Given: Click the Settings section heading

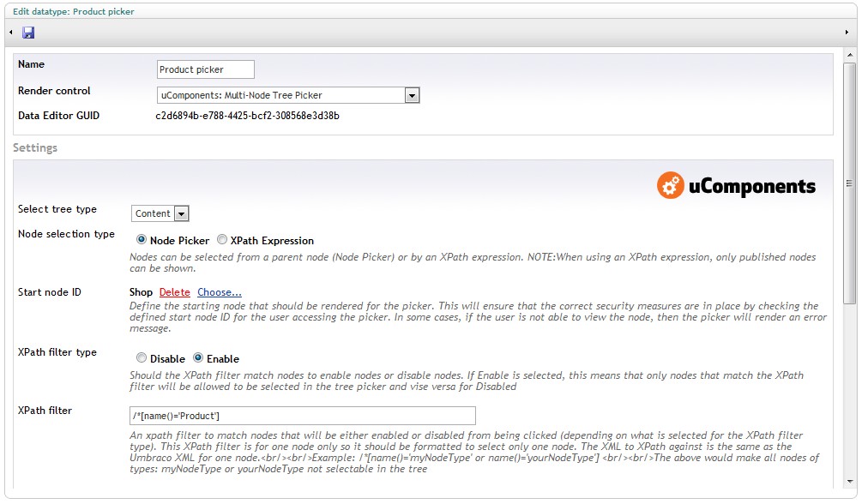Looking at the screenshot, I should (35, 147).
